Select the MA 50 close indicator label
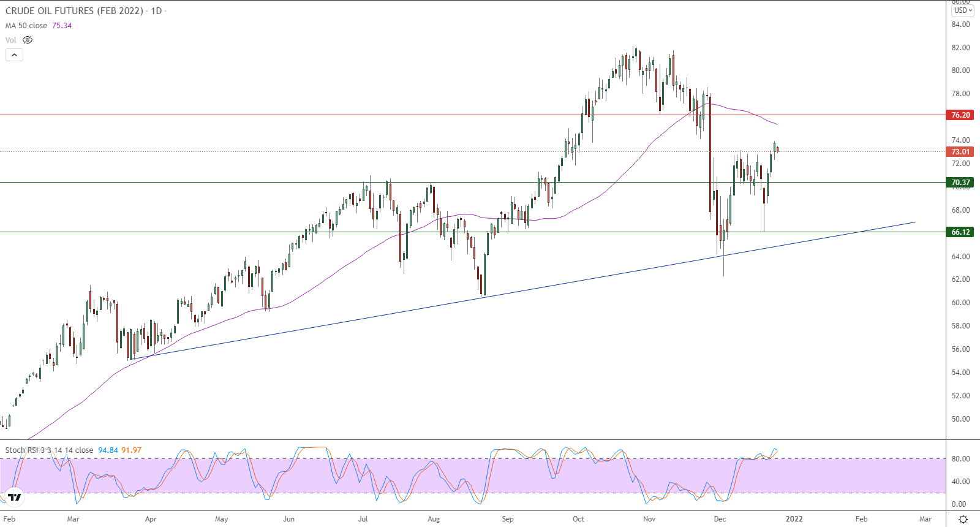980x527 pixels. pyautogui.click(x=26, y=26)
